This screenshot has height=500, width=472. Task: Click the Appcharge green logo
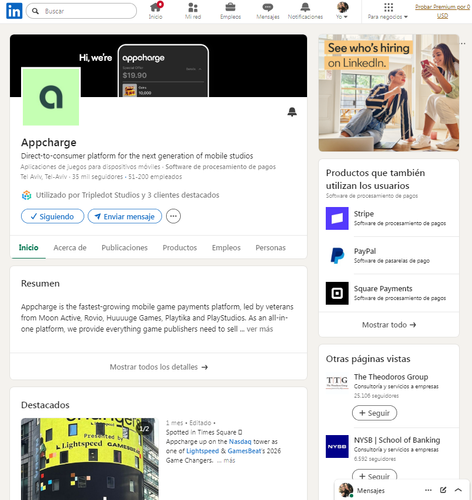tap(51, 96)
